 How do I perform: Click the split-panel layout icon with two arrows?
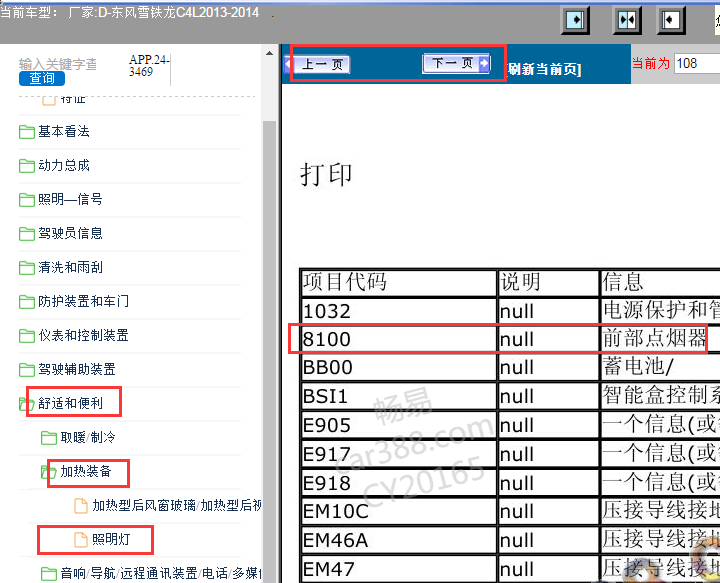627,20
